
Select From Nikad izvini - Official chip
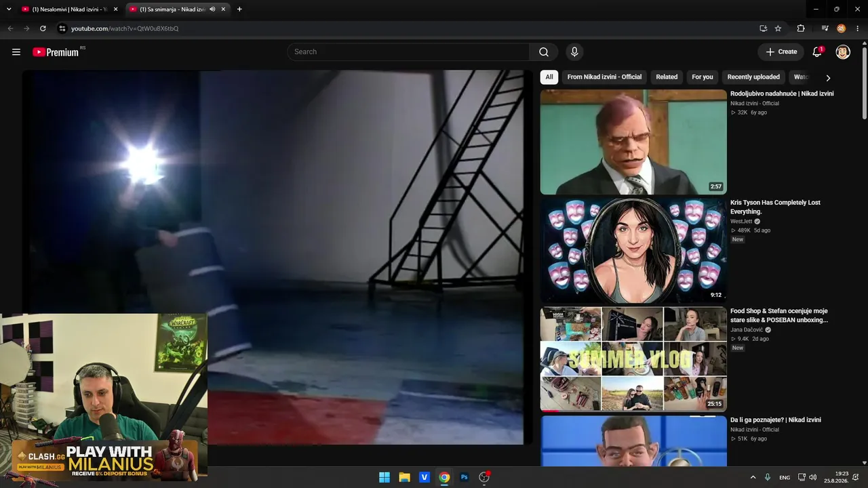[x=604, y=77]
